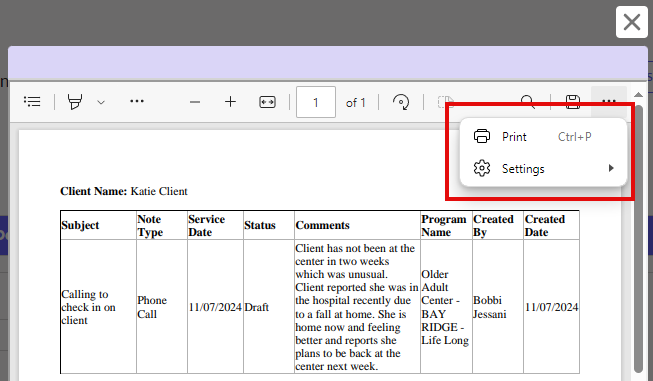Click the printer icon beside Print

pos(482,137)
